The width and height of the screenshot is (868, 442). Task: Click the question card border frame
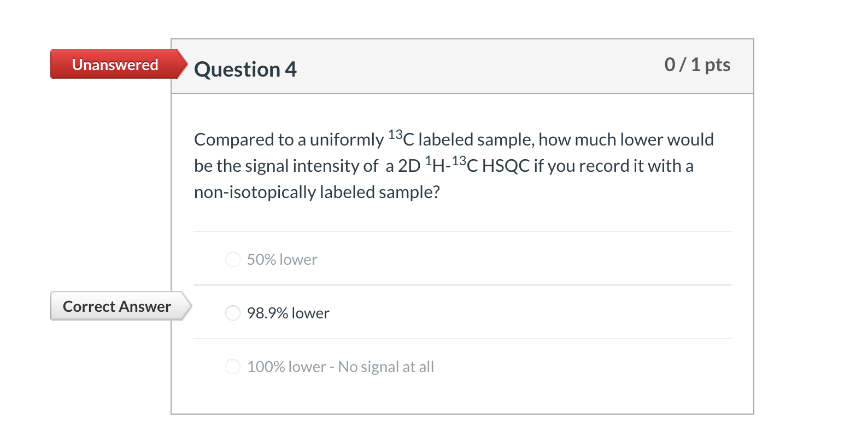coord(173,219)
